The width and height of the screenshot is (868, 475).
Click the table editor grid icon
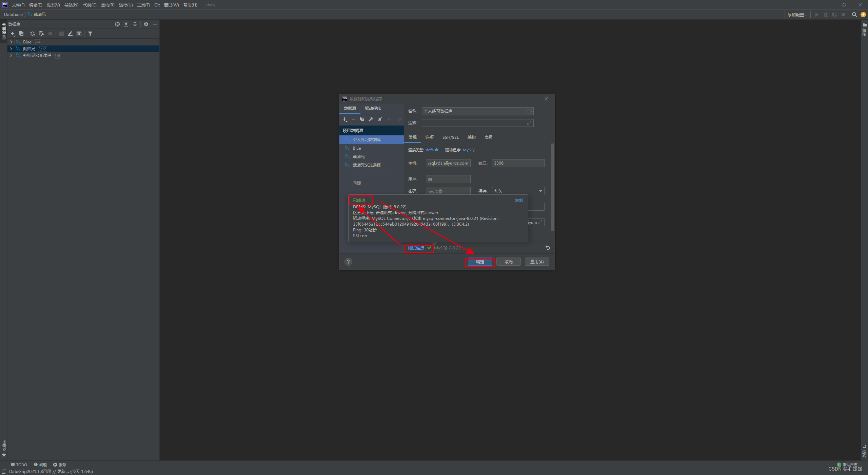61,34
